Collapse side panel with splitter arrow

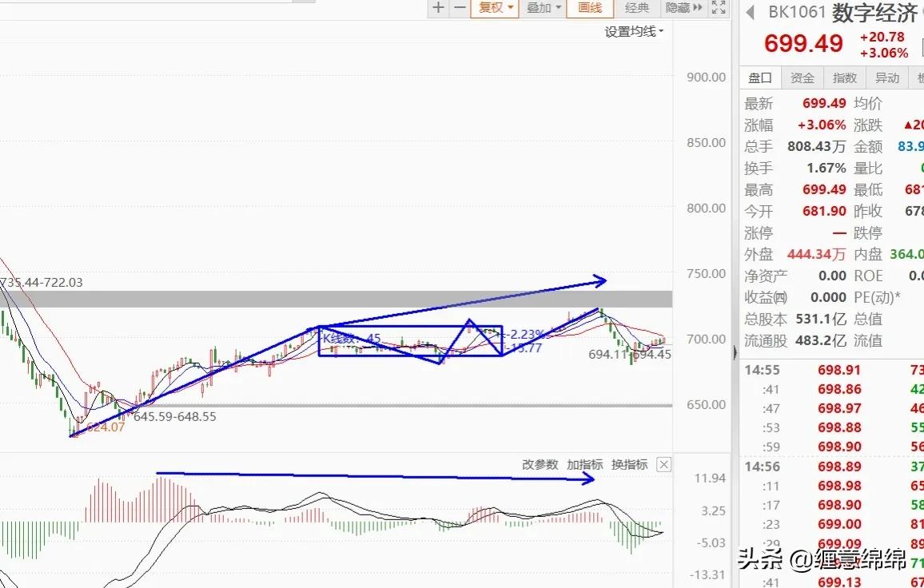[735, 352]
